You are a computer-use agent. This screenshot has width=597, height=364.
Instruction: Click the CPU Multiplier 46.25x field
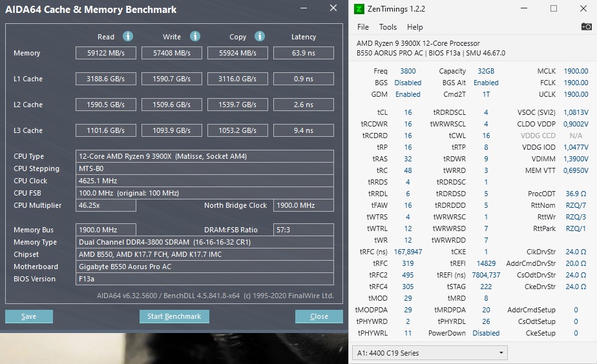[x=106, y=205]
